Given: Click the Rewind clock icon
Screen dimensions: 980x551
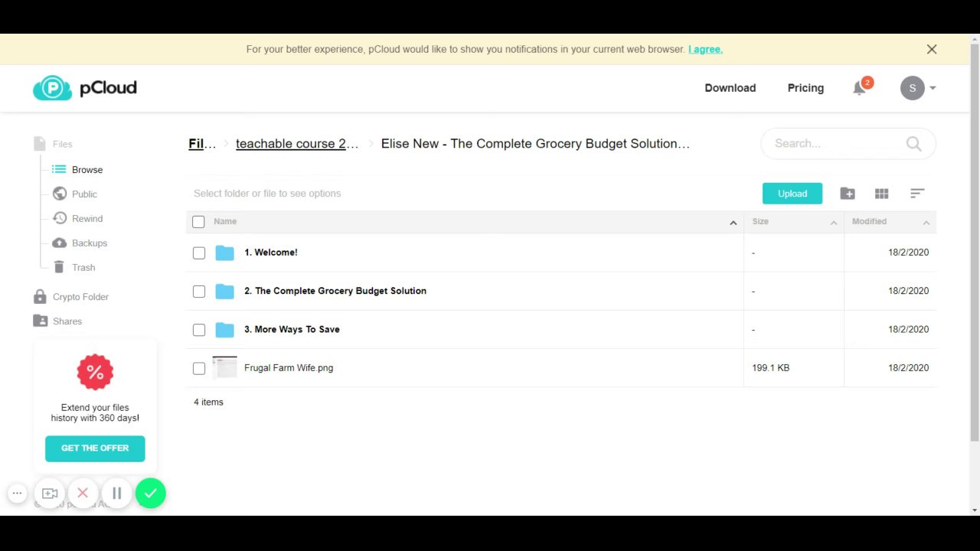Looking at the screenshot, I should pos(60,218).
